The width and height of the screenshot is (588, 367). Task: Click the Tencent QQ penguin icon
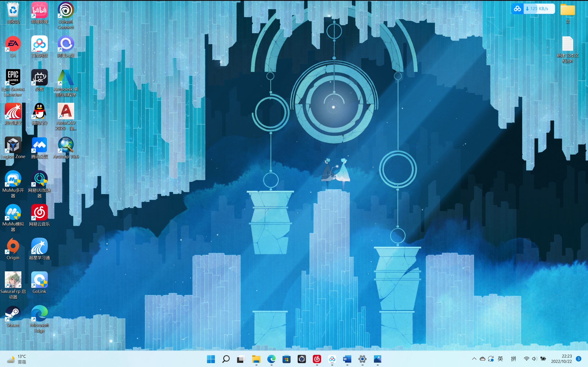[x=39, y=111]
